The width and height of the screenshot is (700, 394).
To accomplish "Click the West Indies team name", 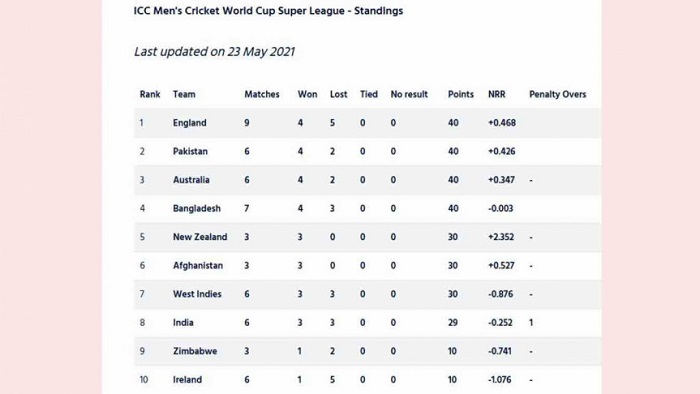I will pyautogui.click(x=197, y=294).
